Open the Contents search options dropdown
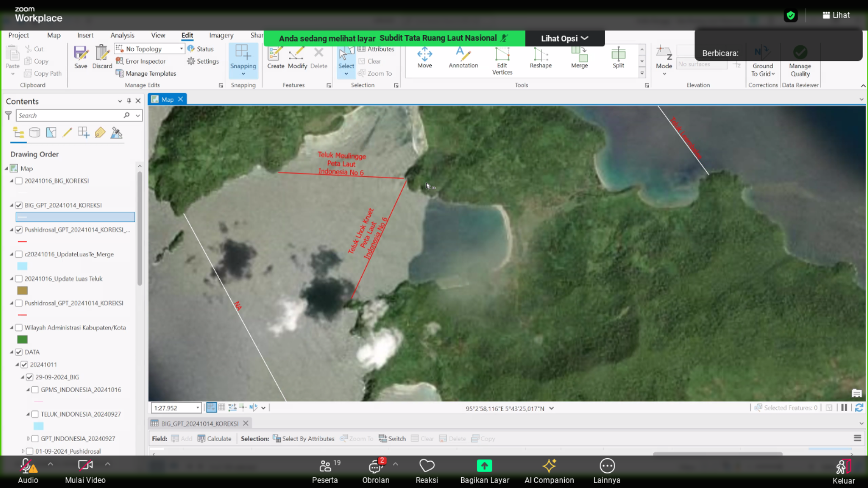The width and height of the screenshot is (868, 488). point(138,116)
